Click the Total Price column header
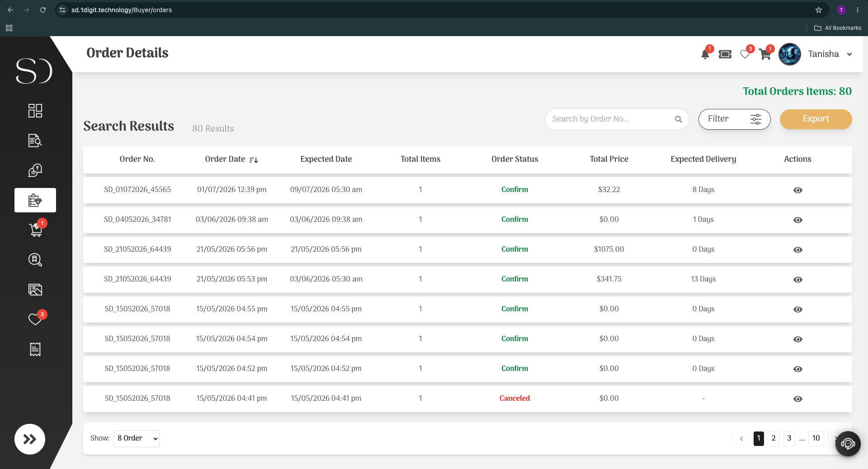 609,159
